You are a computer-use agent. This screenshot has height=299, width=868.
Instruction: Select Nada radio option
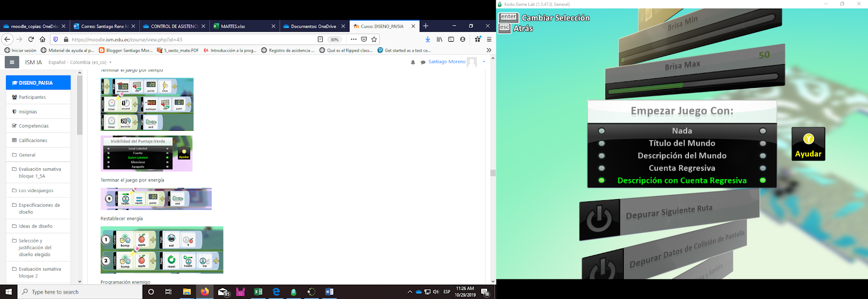pos(682,131)
